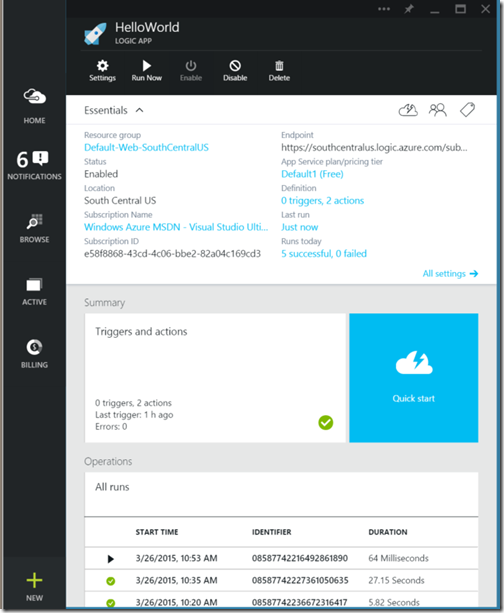Pin the blade to Startboard

[x=409, y=9]
